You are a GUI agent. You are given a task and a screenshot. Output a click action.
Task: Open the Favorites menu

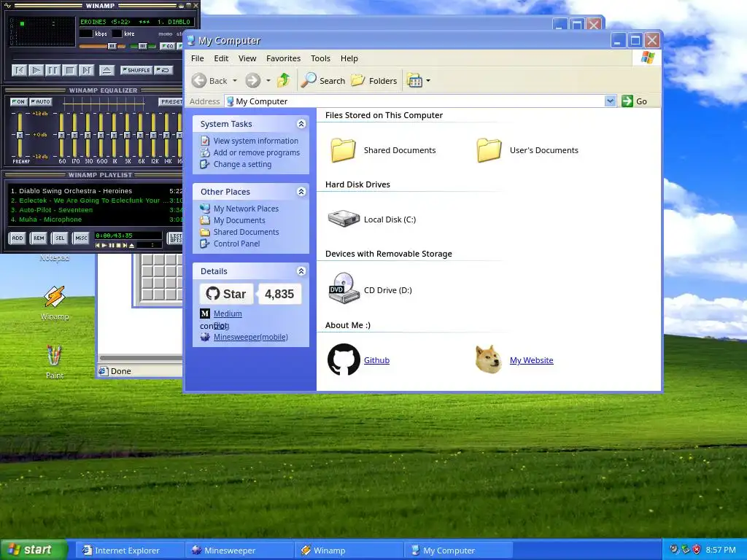coord(284,58)
